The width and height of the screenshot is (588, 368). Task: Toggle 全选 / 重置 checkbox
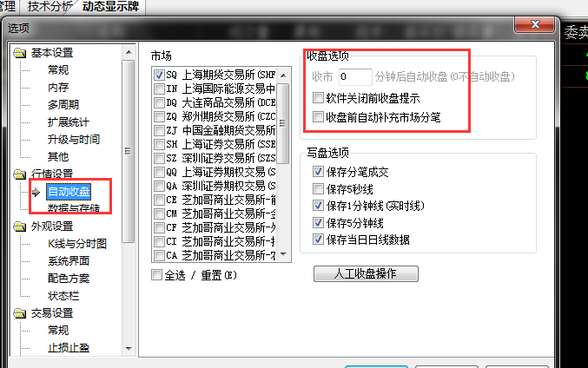(x=156, y=275)
